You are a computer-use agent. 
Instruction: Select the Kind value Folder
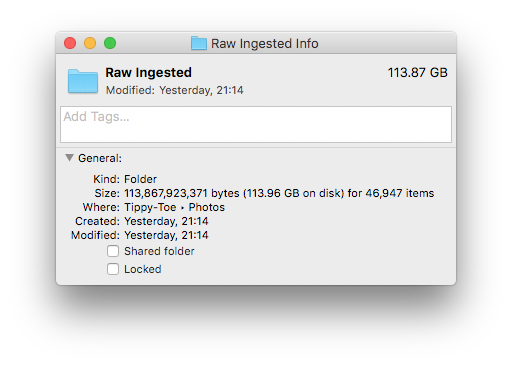tap(140, 179)
